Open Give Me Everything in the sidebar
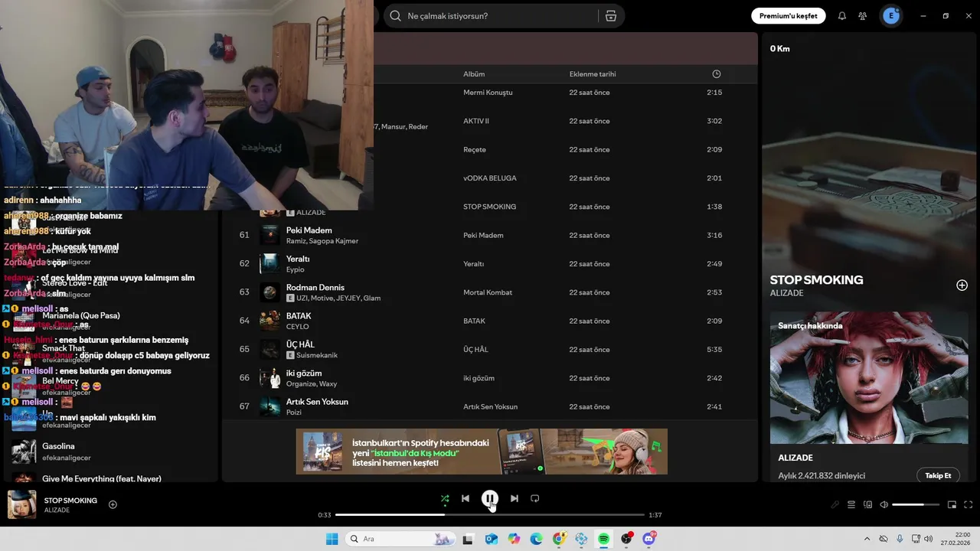 [102, 478]
